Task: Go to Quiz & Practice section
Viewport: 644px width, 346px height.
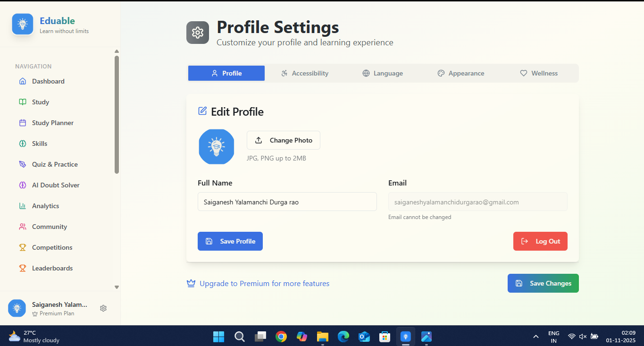Action: (x=55, y=164)
